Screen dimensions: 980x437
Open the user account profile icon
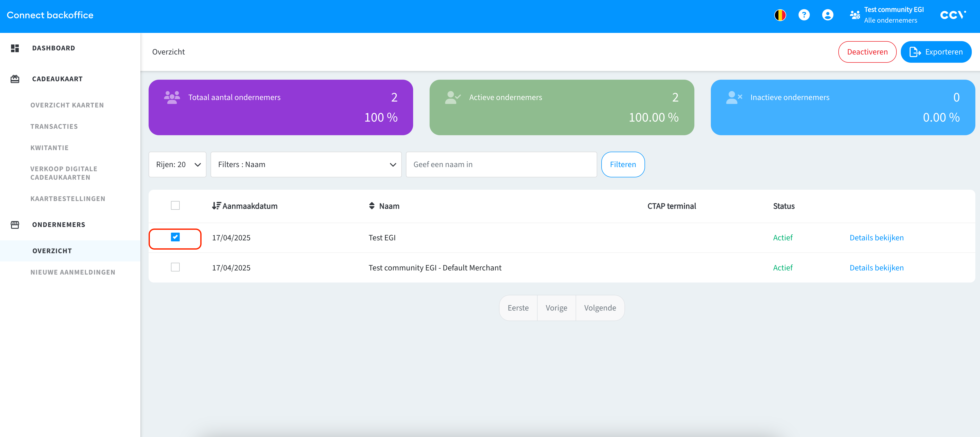(828, 15)
